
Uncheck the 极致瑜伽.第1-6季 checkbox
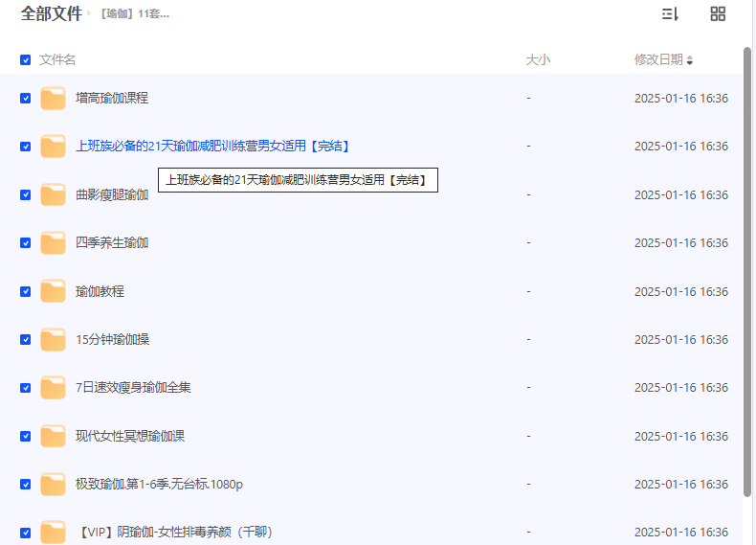26,484
